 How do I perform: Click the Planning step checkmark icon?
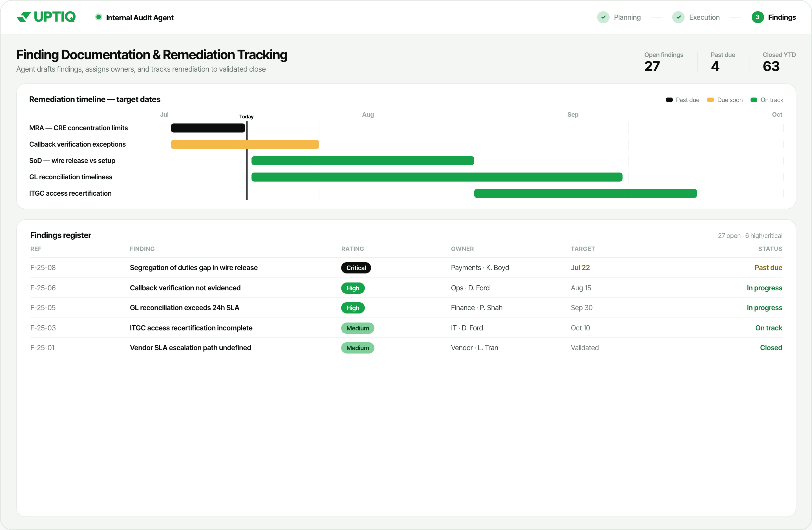pos(603,17)
